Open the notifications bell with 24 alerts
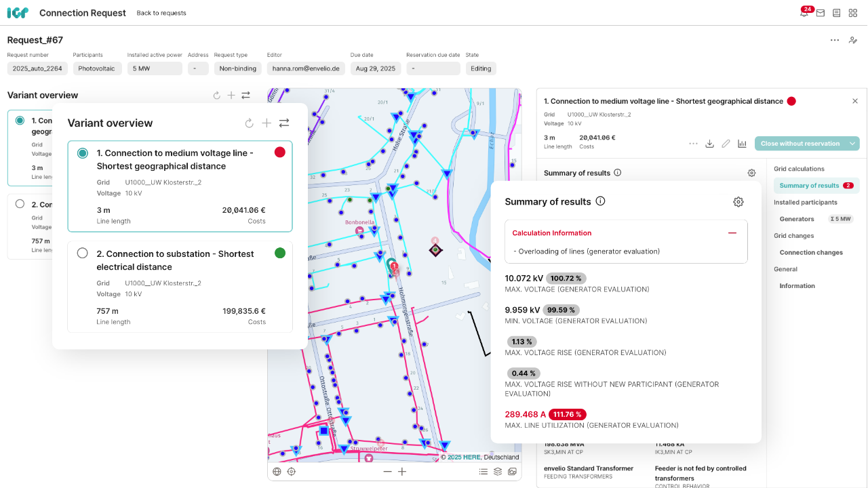The image size is (868, 488). point(804,13)
